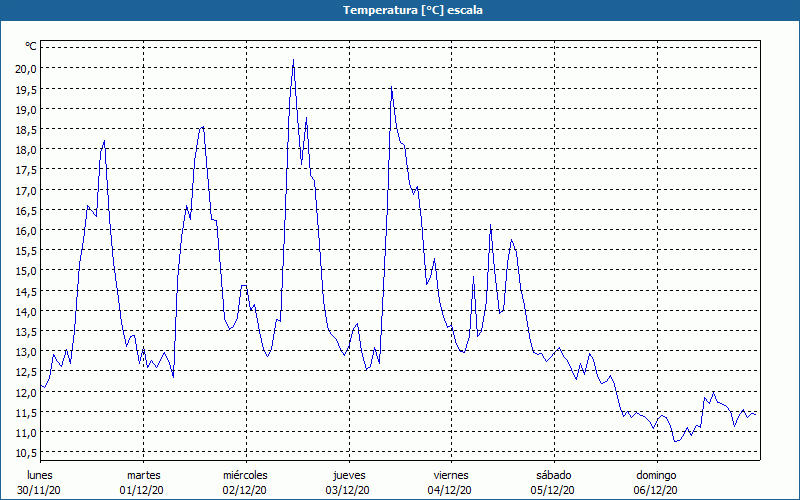Click the 15,5 y-axis label

click(26, 251)
